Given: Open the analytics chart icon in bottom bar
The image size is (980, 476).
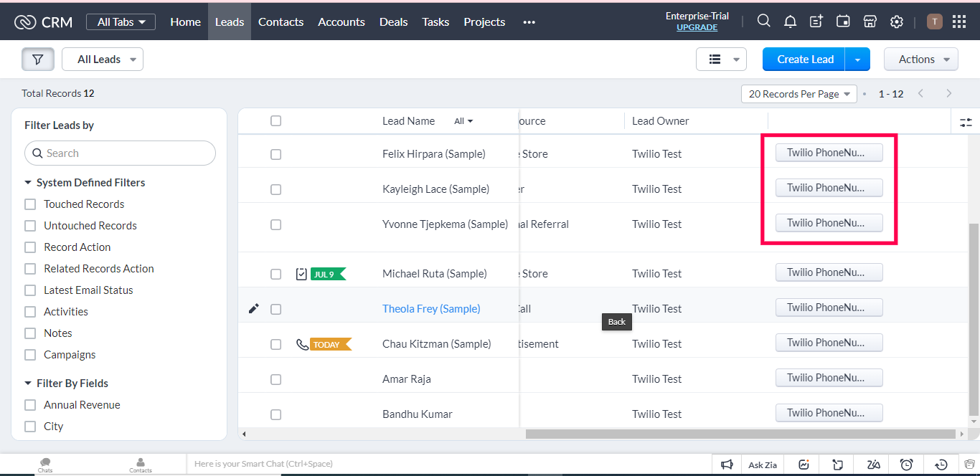Looking at the screenshot, I should click(x=804, y=465).
